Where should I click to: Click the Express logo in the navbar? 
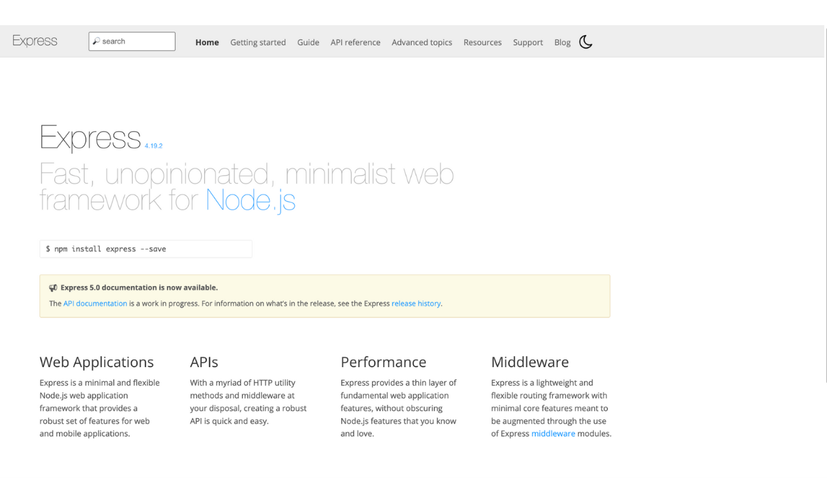tap(35, 41)
